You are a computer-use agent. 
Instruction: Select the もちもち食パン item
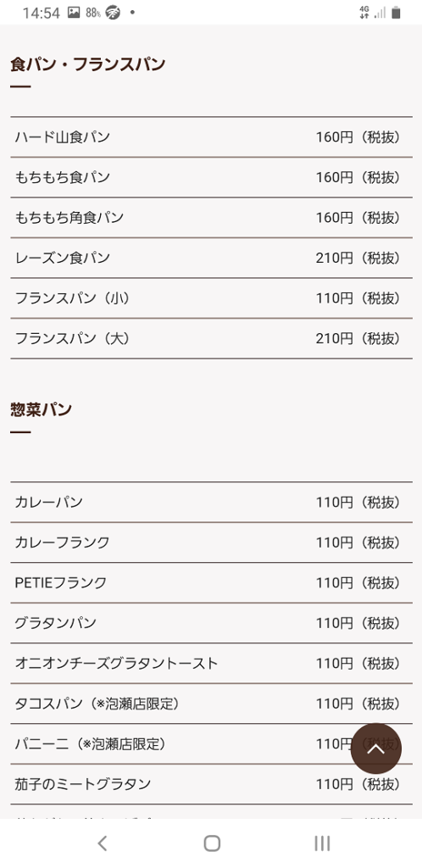[x=211, y=177]
